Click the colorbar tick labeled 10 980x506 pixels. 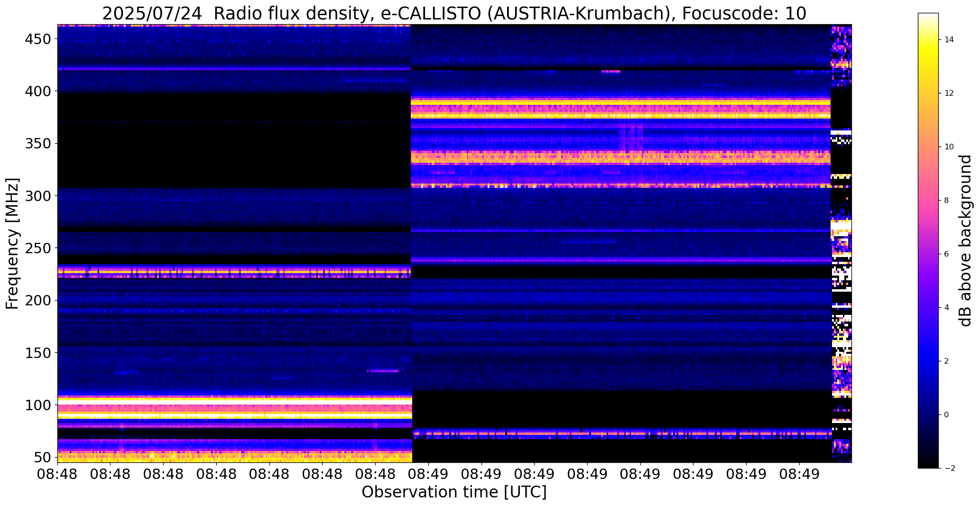click(x=949, y=147)
